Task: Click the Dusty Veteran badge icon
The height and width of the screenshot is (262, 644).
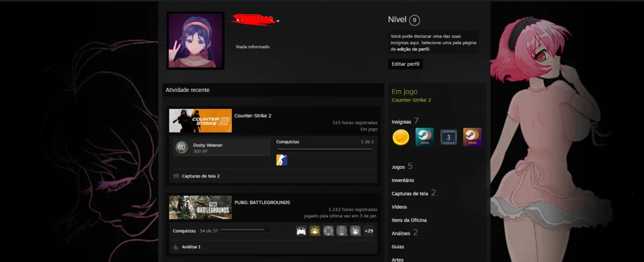Action: (x=182, y=148)
